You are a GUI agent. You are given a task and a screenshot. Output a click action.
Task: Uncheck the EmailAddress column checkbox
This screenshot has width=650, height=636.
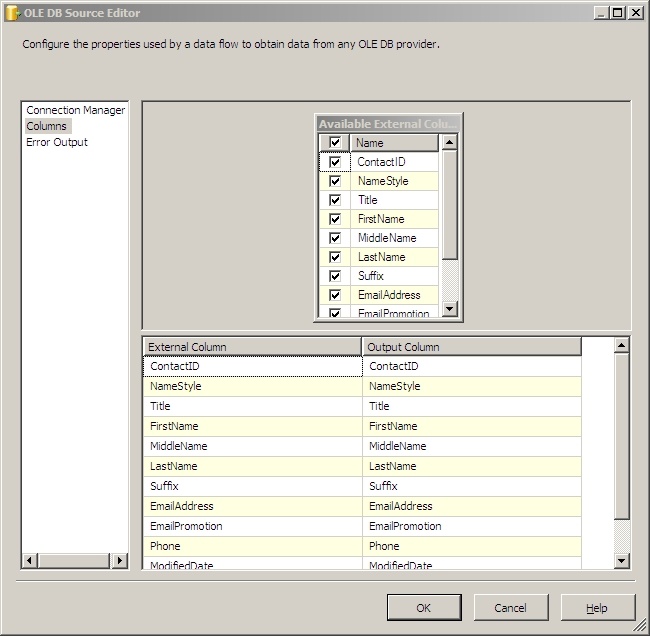click(335, 295)
